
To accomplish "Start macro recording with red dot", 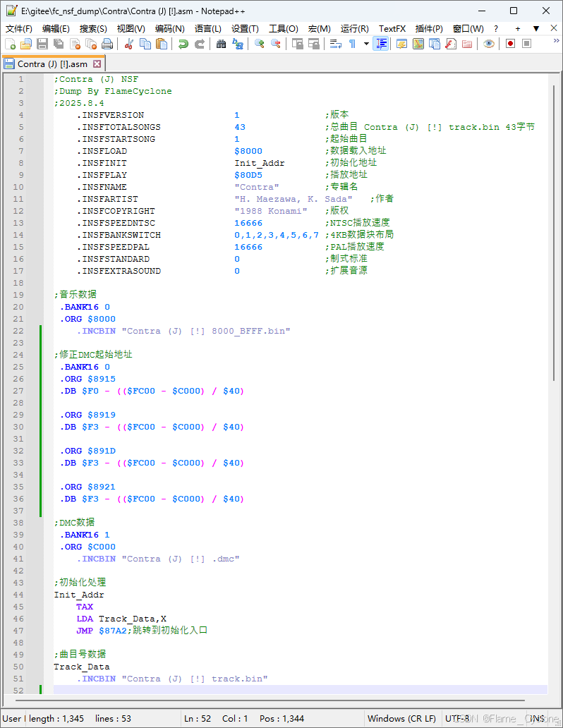I will 510,44.
